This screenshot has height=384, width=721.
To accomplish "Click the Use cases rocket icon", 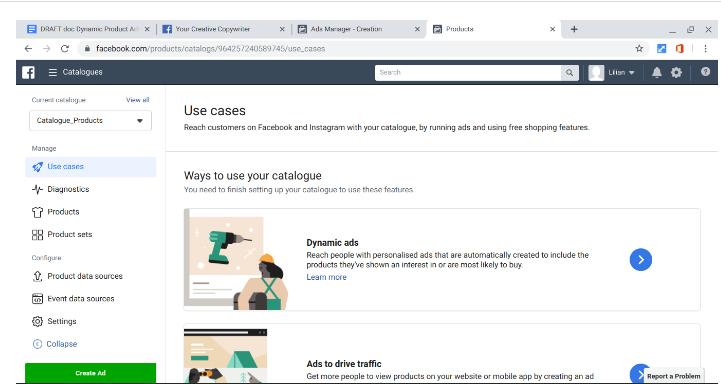I will (x=37, y=166).
